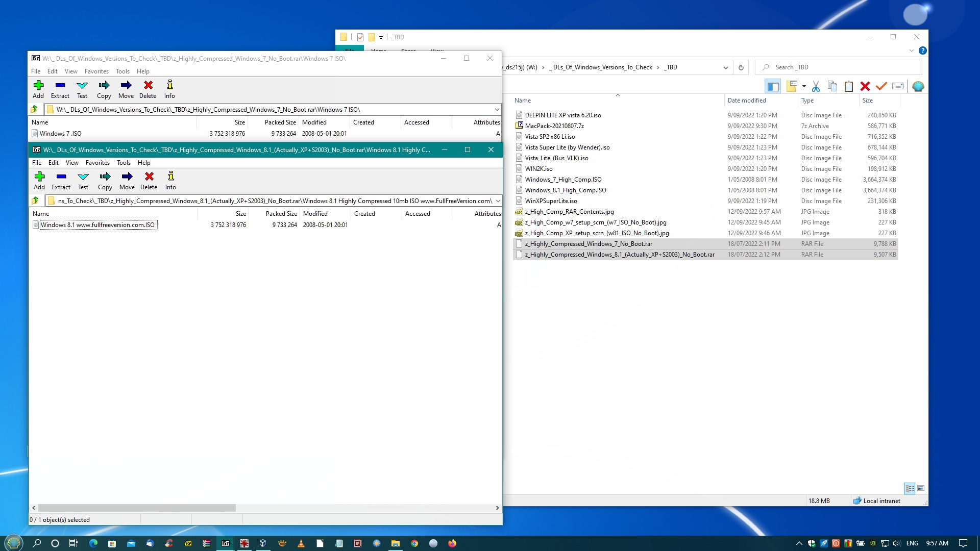Show hidden system tray icons
The width and height of the screenshot is (980, 551).
point(799,543)
